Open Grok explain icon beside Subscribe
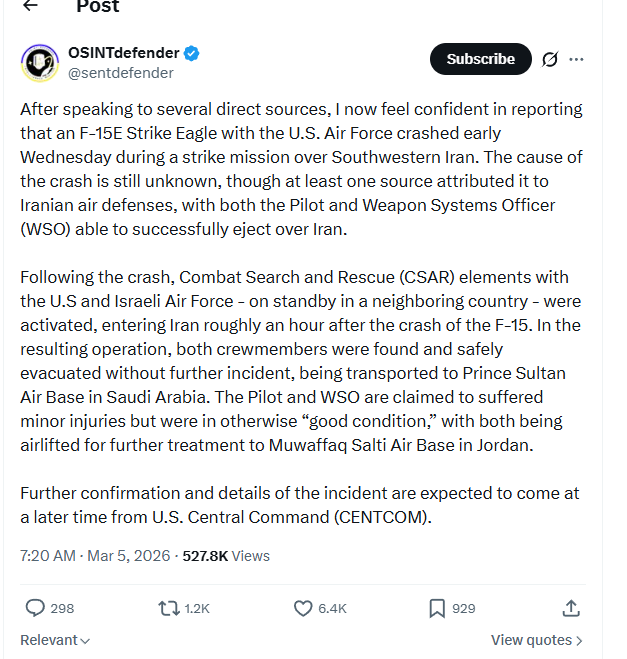The width and height of the screenshot is (627, 659). click(549, 59)
